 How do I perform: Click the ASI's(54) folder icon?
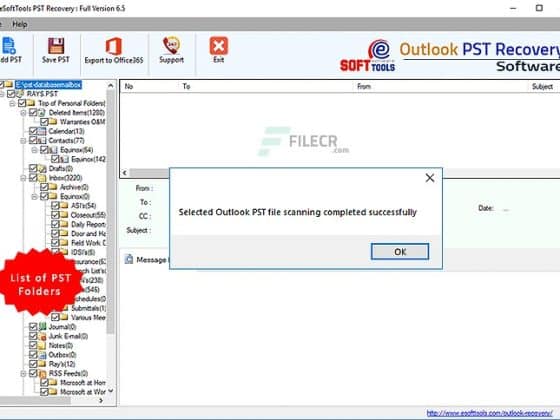[x=64, y=205]
